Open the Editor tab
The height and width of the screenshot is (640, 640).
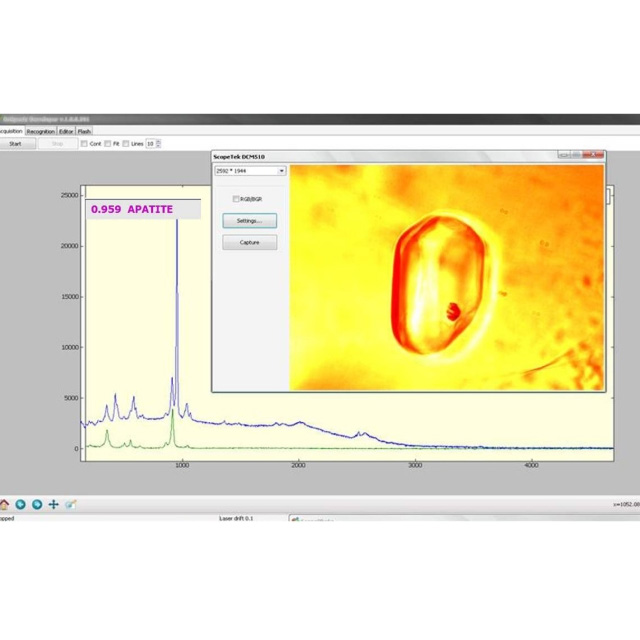[66, 131]
